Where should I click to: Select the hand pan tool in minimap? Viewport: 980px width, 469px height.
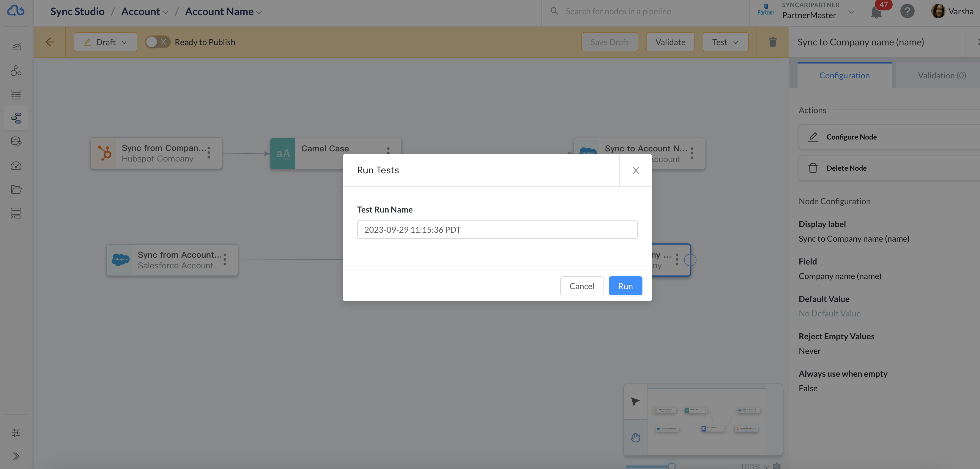[635, 438]
